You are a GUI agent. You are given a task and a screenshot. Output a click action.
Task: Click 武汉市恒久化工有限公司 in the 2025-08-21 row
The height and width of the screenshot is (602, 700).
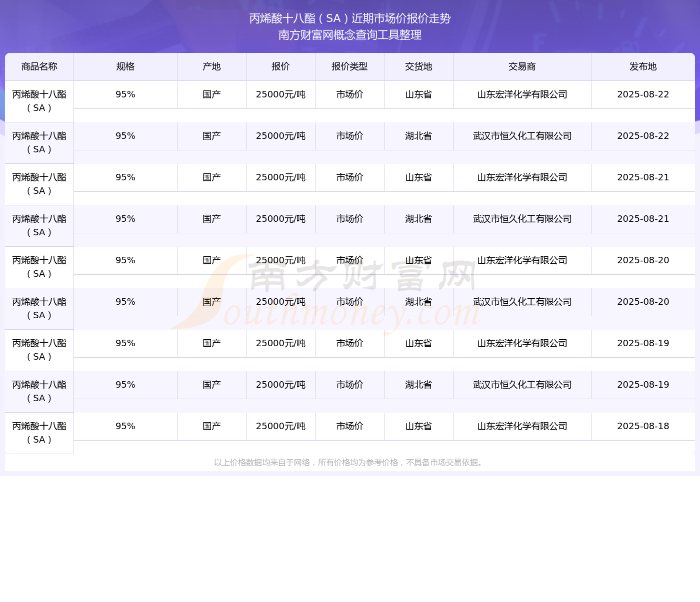tap(522, 219)
